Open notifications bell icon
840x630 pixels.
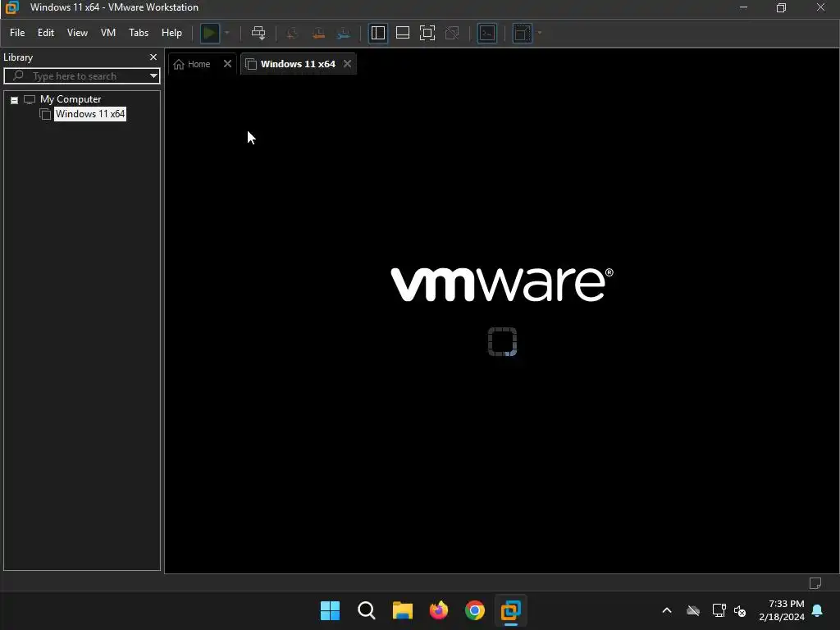point(818,610)
